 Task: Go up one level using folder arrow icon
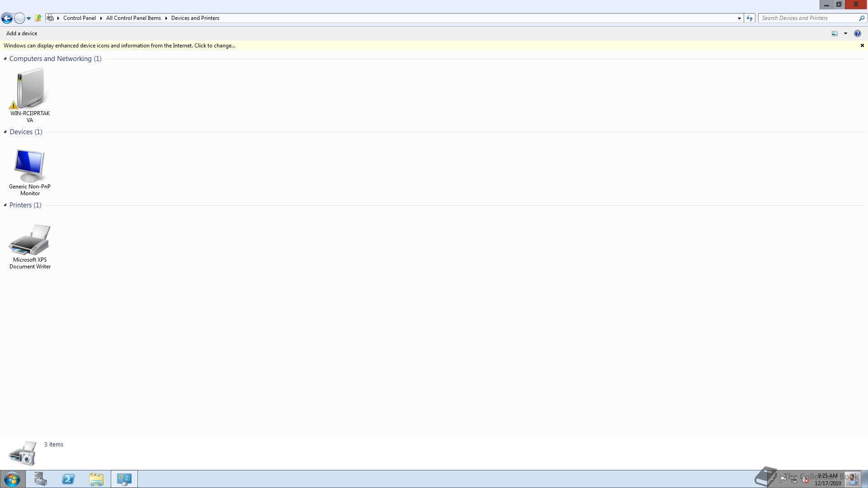click(38, 18)
